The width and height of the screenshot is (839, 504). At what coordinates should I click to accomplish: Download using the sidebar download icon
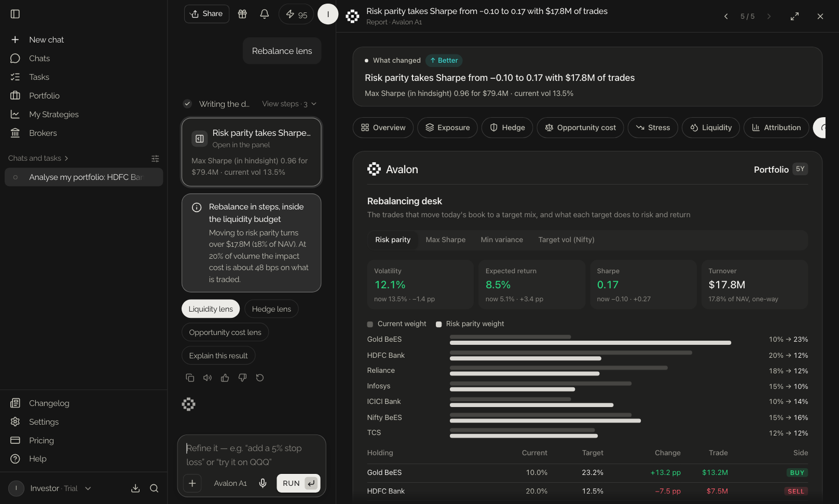pos(135,488)
